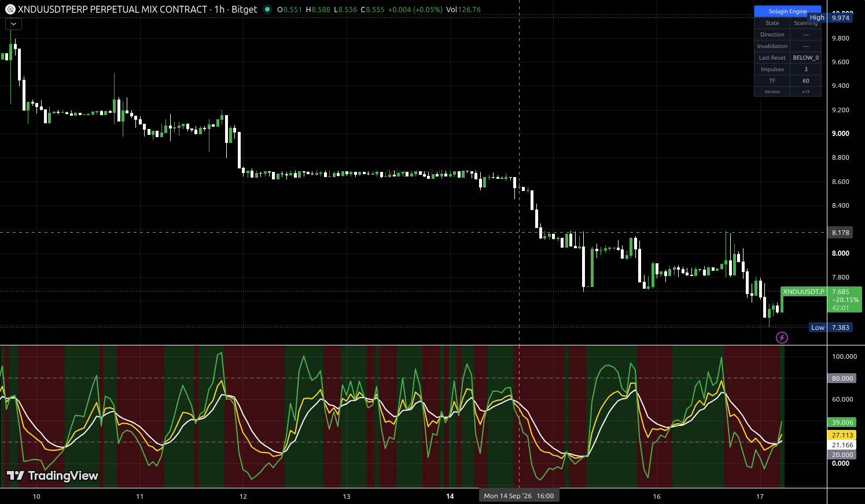
Task: Click date 13 on the time axis
Action: [x=347, y=496]
